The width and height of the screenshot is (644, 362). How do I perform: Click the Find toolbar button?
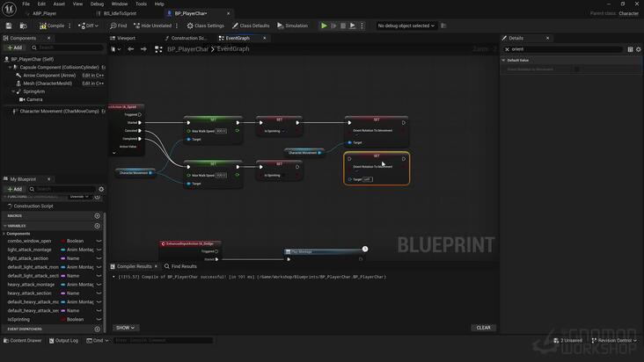(118, 25)
